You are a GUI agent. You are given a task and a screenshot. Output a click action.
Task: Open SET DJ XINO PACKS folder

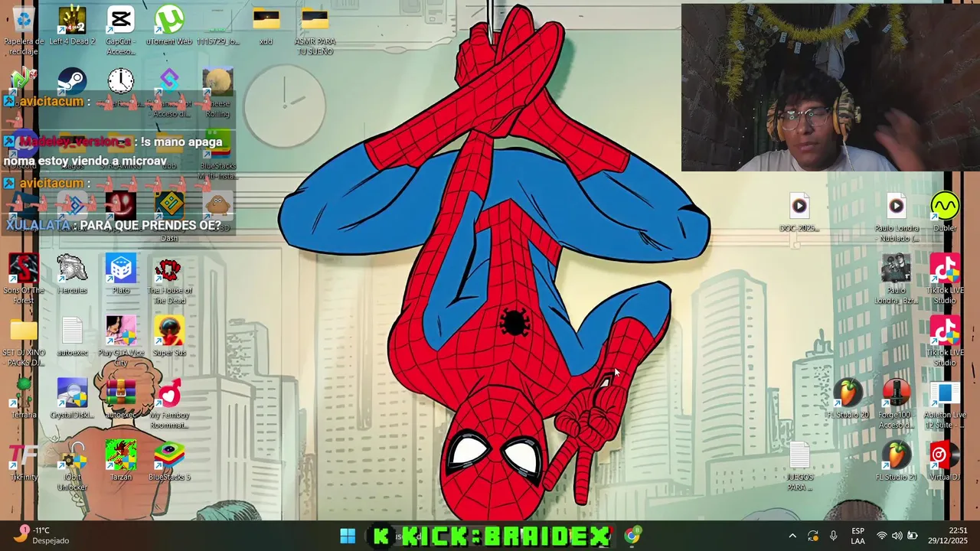pyautogui.click(x=24, y=331)
